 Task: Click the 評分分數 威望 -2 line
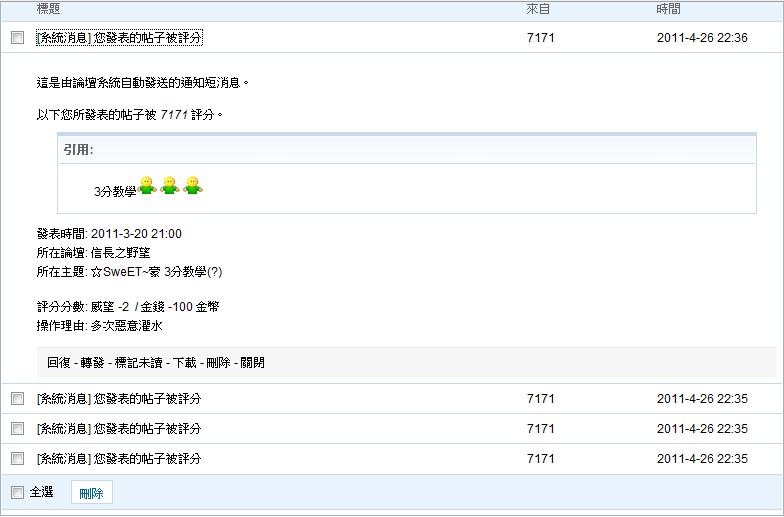tap(128, 306)
